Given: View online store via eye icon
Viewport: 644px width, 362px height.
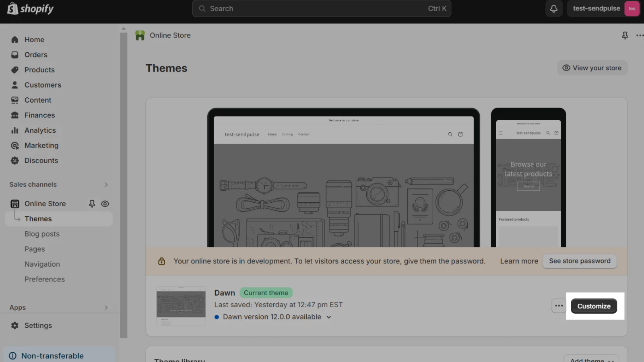Looking at the screenshot, I should tap(105, 204).
